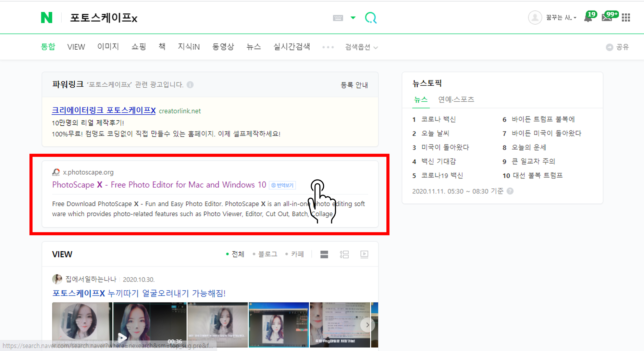Switch VIEW to video layout icon
The image size is (644, 351).
[x=364, y=254]
